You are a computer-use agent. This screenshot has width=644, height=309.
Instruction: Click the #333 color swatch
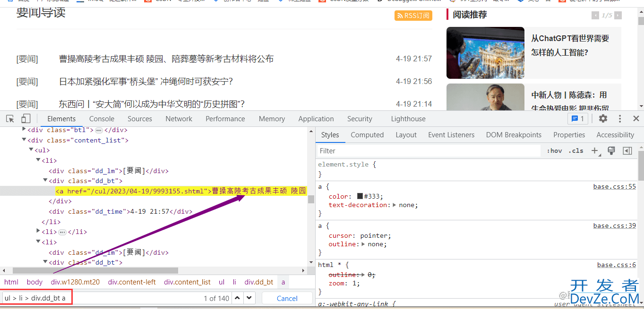pos(360,197)
